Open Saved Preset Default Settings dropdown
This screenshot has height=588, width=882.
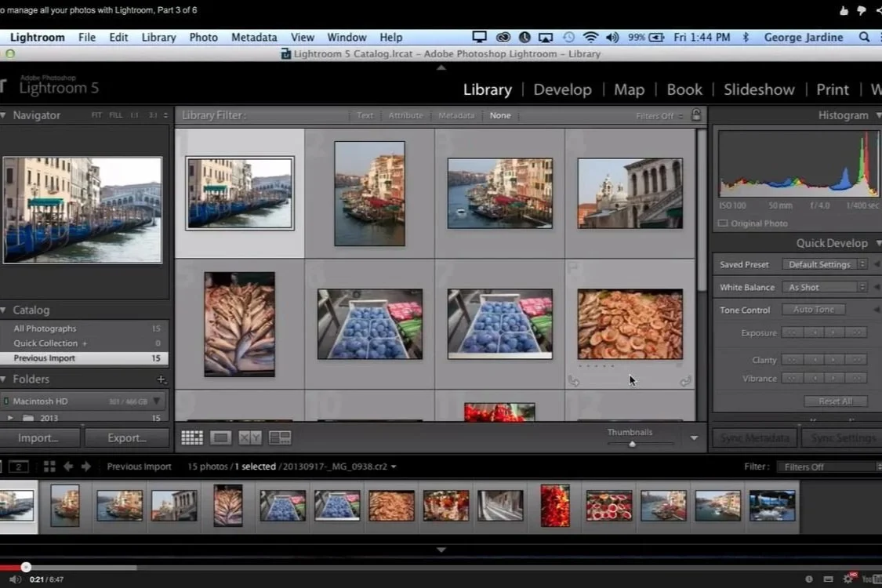click(x=824, y=264)
